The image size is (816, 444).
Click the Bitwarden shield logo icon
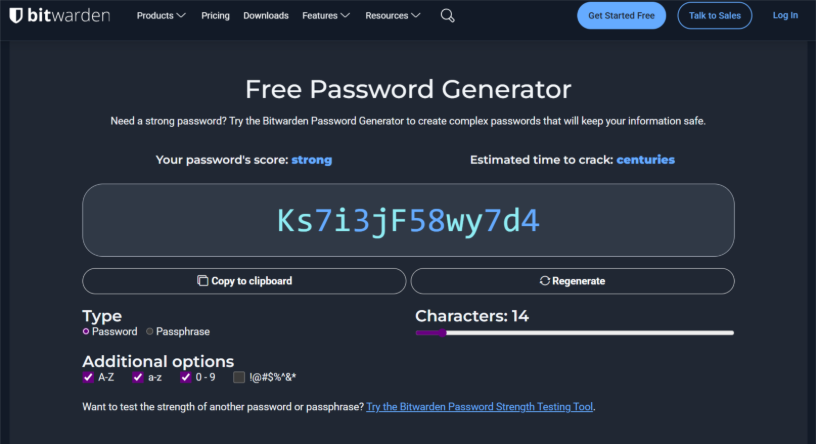pyautogui.click(x=16, y=16)
